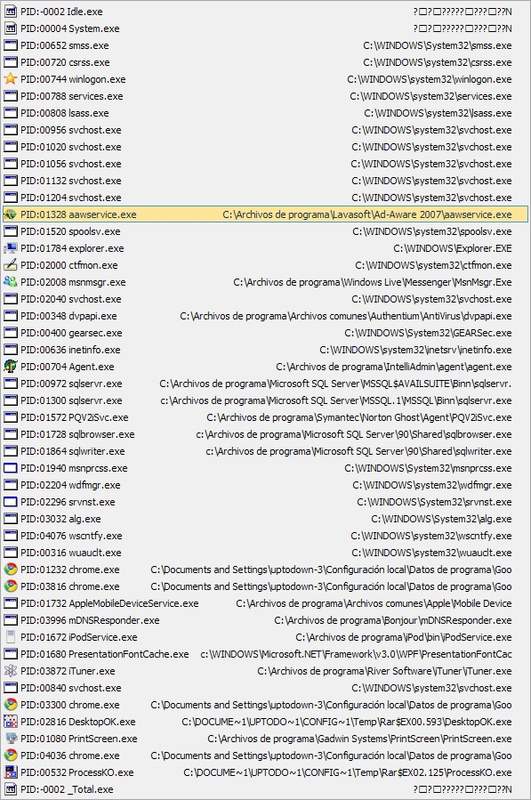Screen dimensions: 531x800
Task: Click the window icon beside srvnst.exe
Action: 10,502
